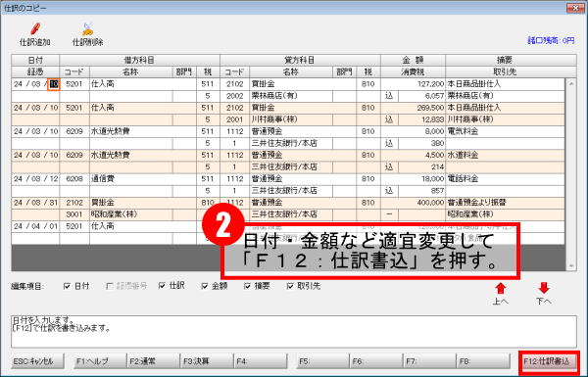Viewport: 588px width, 377px height.
Task: Click the 電気料金 summary cell
Action: pos(505,131)
